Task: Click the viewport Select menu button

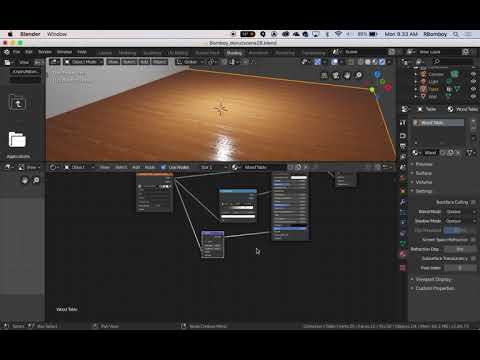Action: pyautogui.click(x=129, y=62)
